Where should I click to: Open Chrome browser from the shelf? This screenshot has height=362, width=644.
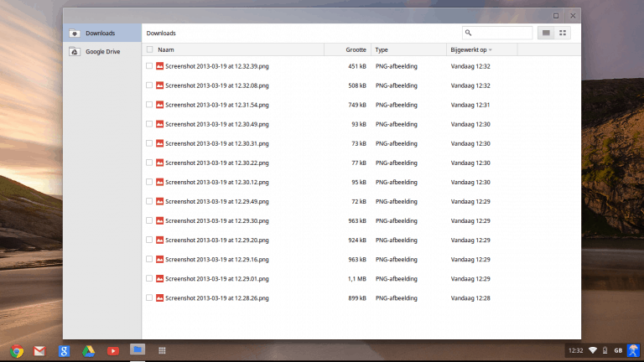[17, 351]
